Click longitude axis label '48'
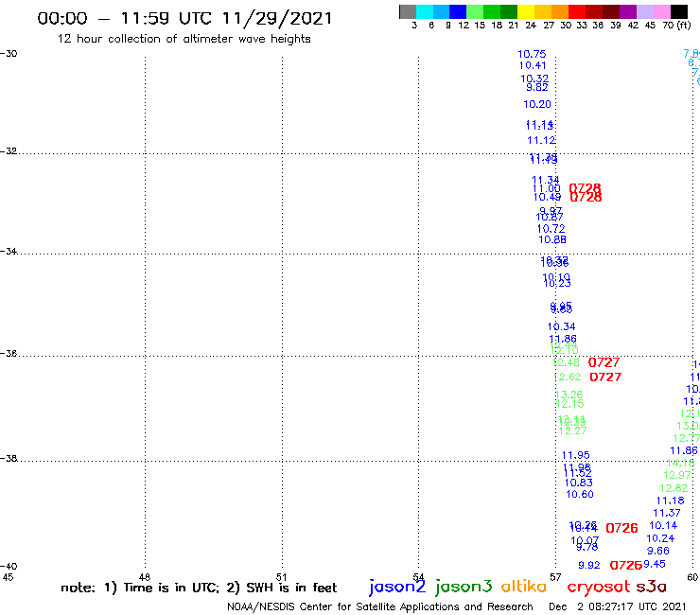This screenshot has height=615, width=700. pos(144,577)
